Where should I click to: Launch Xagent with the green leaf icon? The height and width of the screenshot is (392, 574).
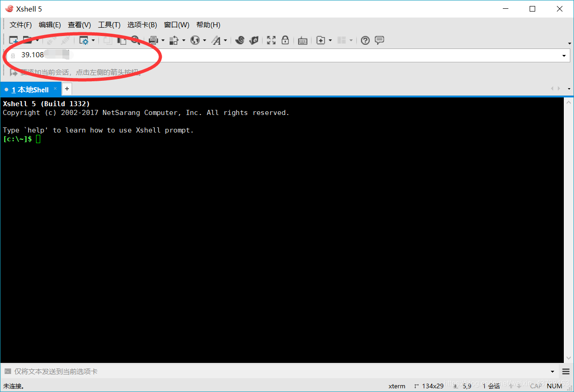(254, 41)
